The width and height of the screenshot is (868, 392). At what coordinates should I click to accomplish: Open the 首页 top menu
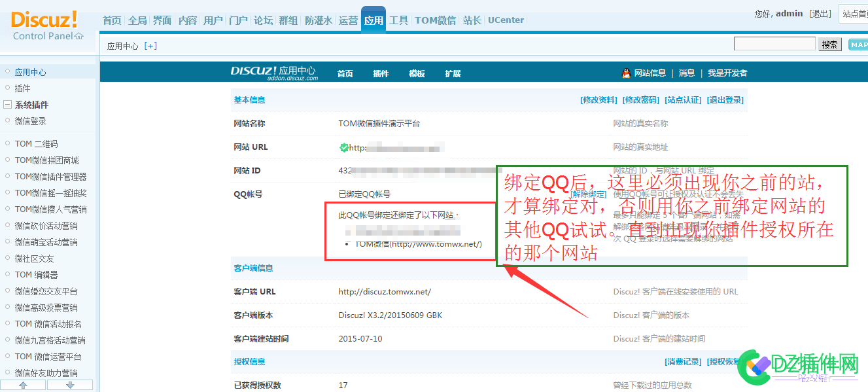pyautogui.click(x=112, y=20)
